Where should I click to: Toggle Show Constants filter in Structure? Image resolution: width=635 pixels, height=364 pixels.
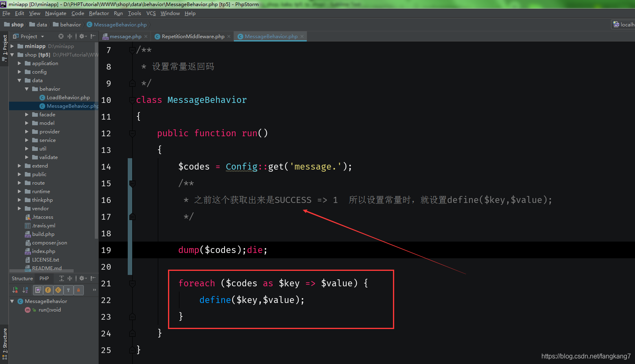coord(58,290)
